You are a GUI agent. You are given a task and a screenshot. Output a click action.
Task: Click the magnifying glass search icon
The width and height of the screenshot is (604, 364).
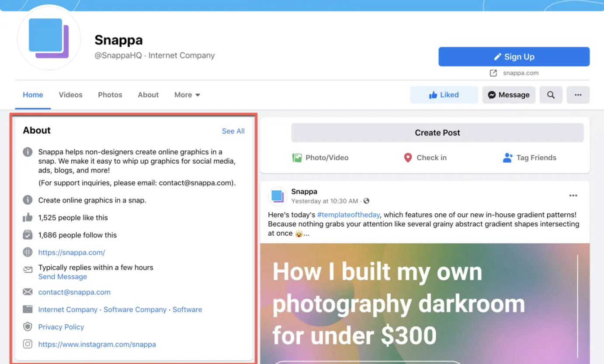point(551,95)
